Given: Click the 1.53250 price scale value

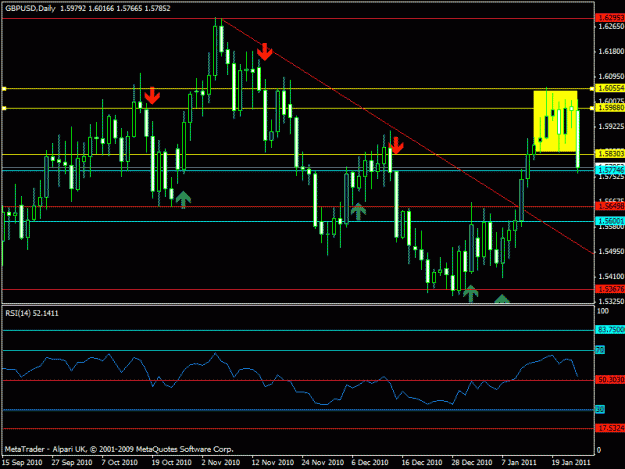Looking at the screenshot, I should 611,301.
